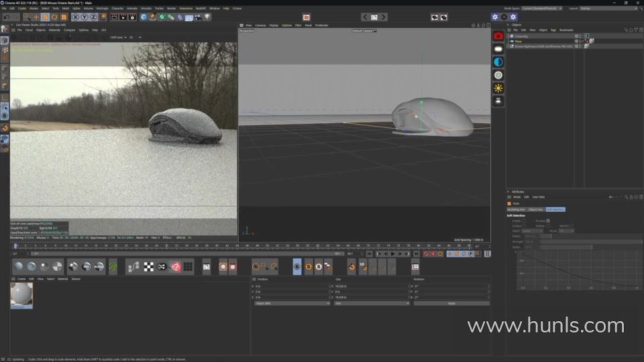Screen dimensions: 644x362
Task: Open the Object (Rel) coordinate dropdown
Action: tap(292, 303)
